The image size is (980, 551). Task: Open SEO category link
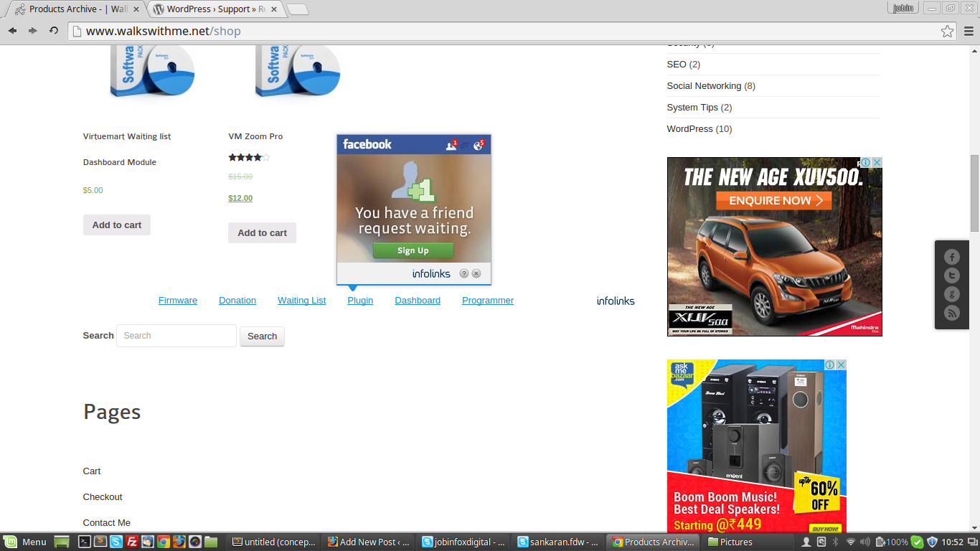click(677, 65)
